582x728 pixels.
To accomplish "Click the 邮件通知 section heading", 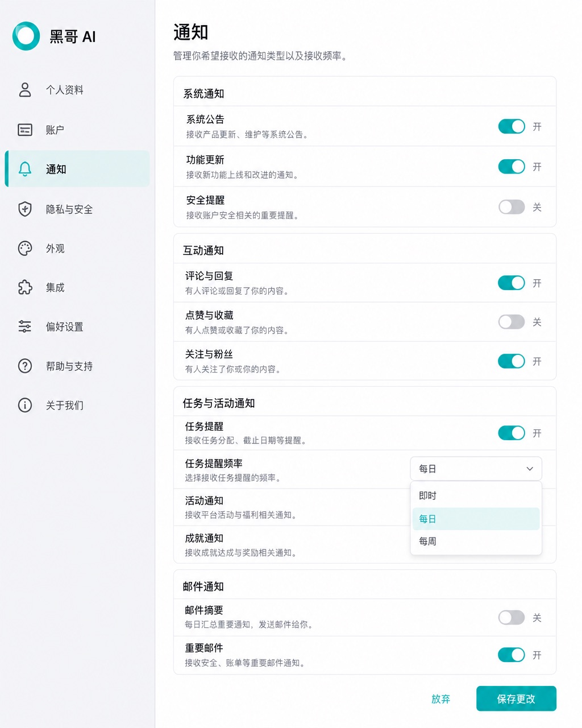I will click(203, 586).
